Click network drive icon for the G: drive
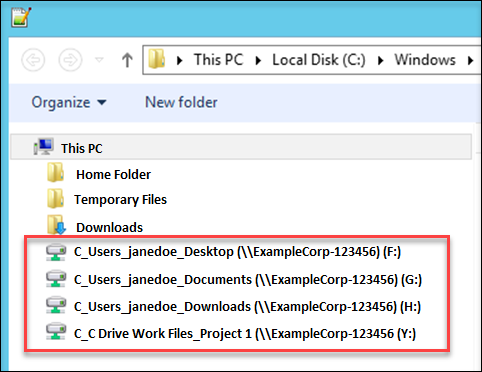The width and height of the screenshot is (482, 372). point(56,279)
